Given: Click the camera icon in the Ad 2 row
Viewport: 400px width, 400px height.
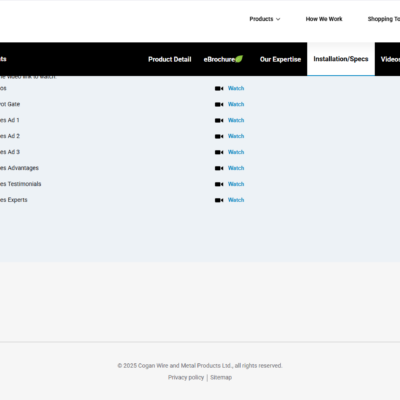Looking at the screenshot, I should coord(219,136).
